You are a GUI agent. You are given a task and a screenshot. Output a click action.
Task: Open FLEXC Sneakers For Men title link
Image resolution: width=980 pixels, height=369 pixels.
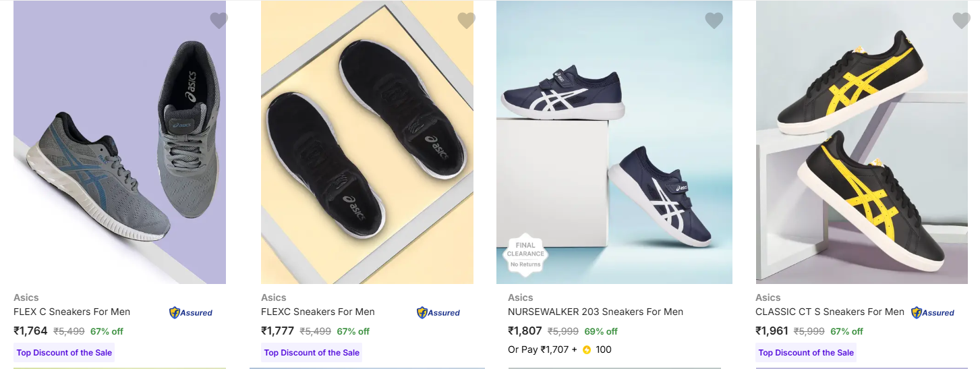(318, 312)
